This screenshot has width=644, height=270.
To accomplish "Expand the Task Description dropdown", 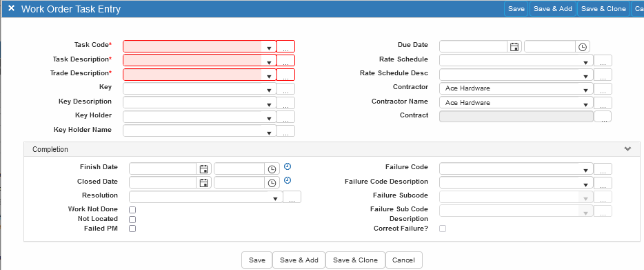I will (269, 63).
